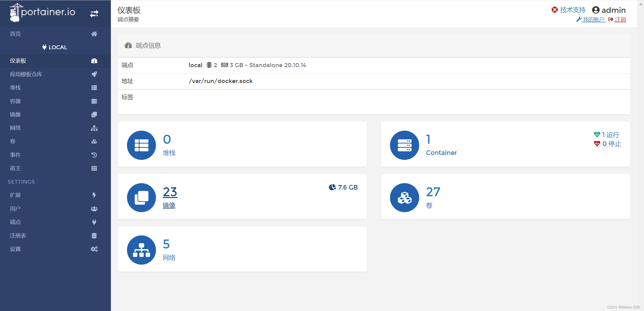
Task: Click the containers server icon in sidebar
Action: [x=94, y=101]
